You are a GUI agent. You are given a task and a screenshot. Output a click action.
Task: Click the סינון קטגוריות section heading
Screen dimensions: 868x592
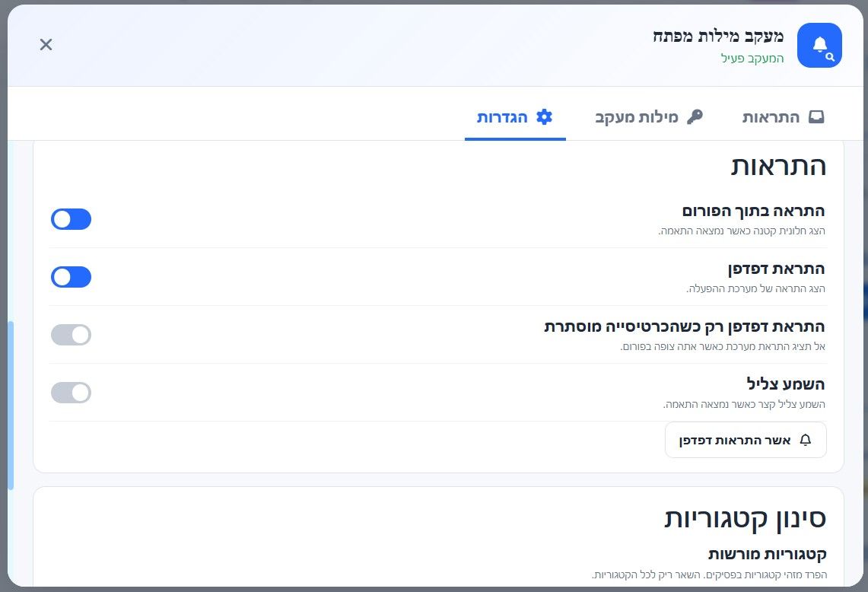745,518
